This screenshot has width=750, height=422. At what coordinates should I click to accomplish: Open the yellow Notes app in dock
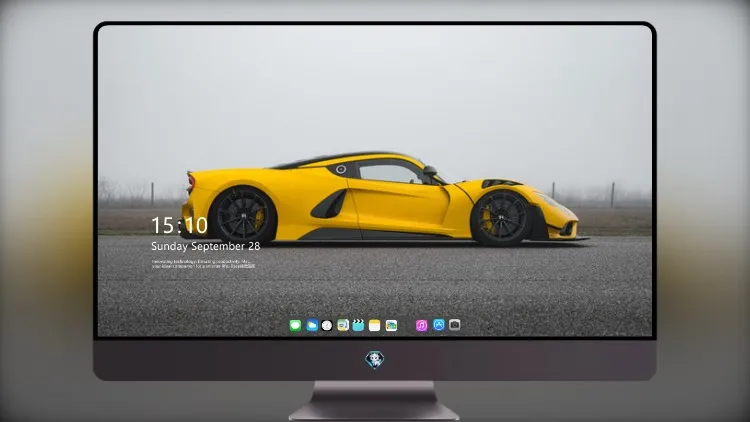click(375, 325)
